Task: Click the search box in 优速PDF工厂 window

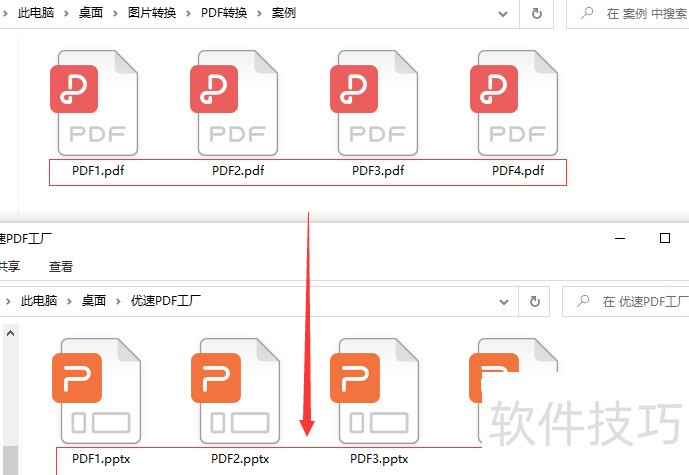Action: click(x=626, y=301)
